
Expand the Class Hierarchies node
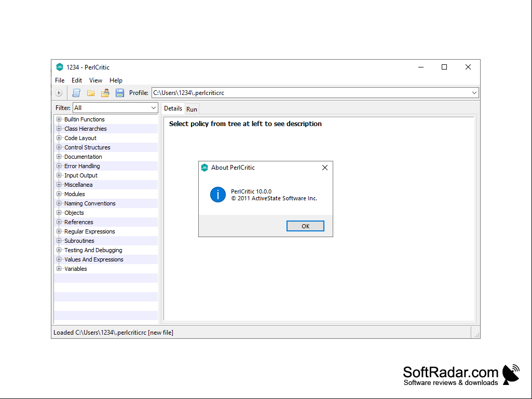click(59, 129)
